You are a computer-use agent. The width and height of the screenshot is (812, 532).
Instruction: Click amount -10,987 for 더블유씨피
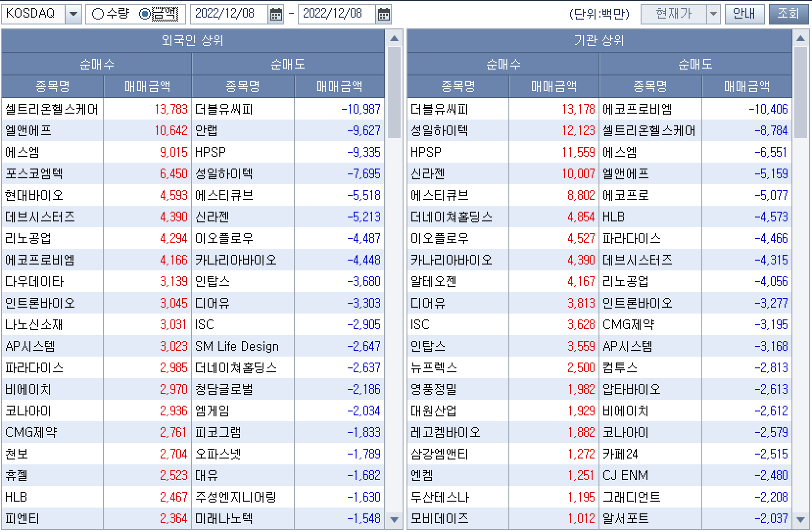[361, 109]
